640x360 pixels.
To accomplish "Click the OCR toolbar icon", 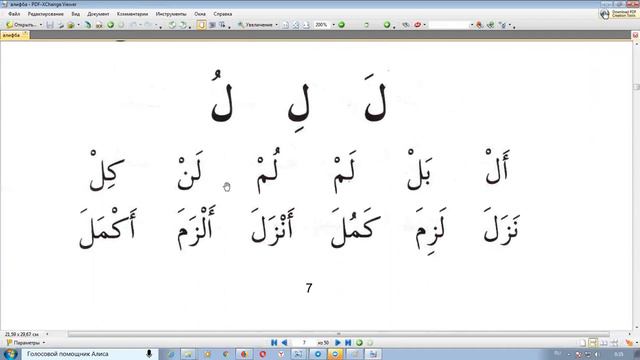I will point(99,25).
